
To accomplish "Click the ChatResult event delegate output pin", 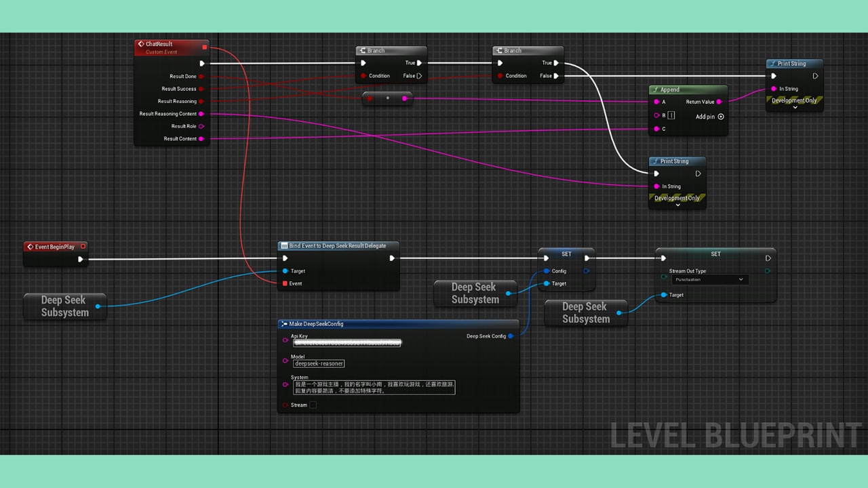I will [205, 47].
